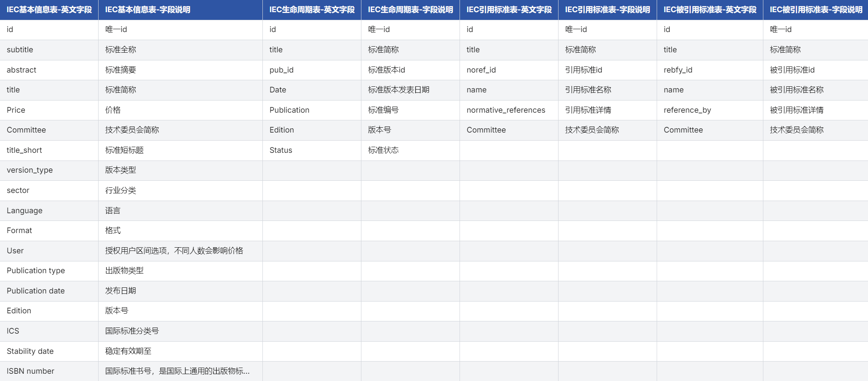Select the '标准版本发表日期' cell
Image resolution: width=868 pixels, height=381 pixels.
pos(410,90)
